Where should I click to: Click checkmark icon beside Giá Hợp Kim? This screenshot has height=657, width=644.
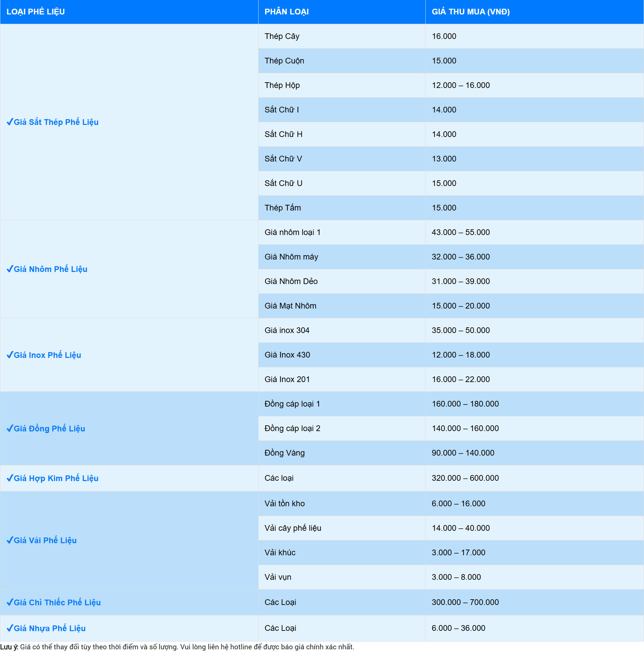click(x=10, y=478)
